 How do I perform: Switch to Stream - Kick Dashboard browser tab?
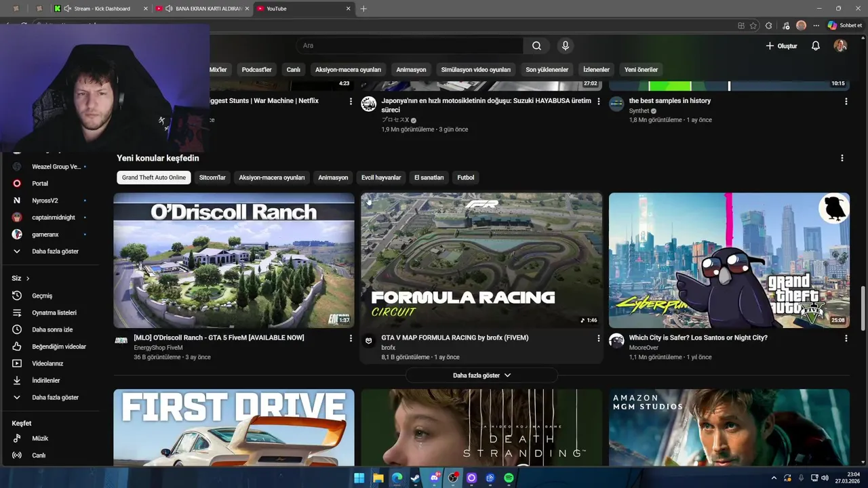[x=101, y=9]
